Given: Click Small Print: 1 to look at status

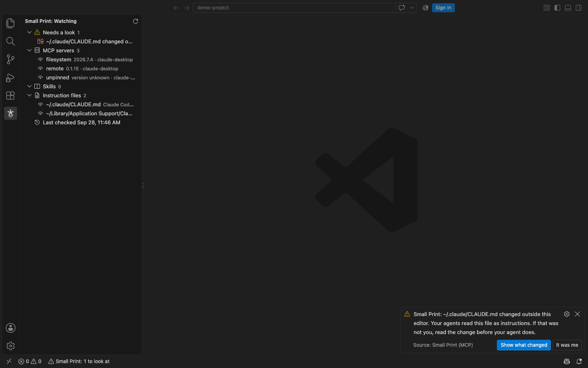Looking at the screenshot, I should click(79, 361).
